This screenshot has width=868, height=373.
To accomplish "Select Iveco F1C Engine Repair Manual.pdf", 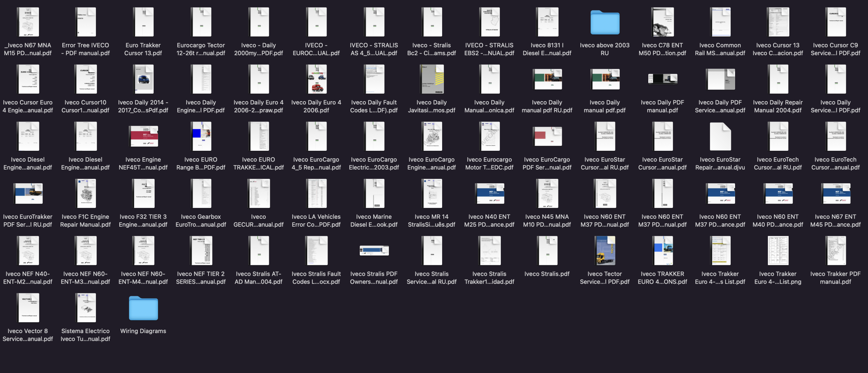I will pos(85,193).
